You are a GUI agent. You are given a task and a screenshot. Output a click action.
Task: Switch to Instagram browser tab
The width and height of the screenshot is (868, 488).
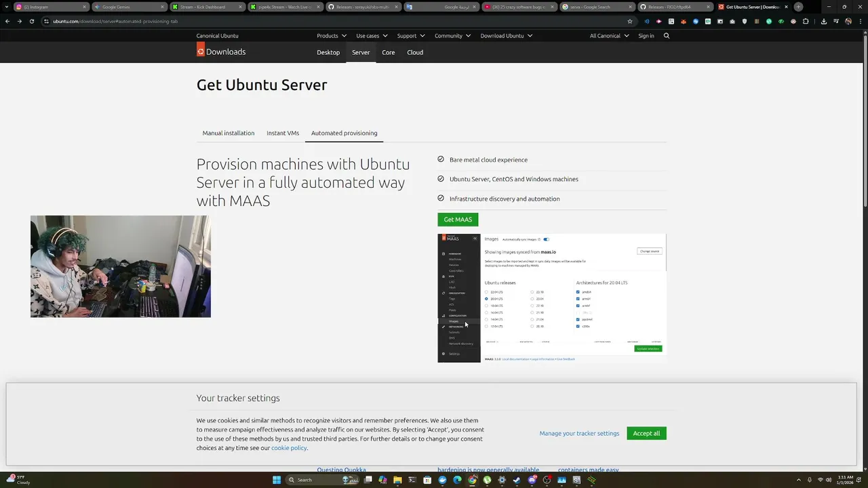click(52, 7)
